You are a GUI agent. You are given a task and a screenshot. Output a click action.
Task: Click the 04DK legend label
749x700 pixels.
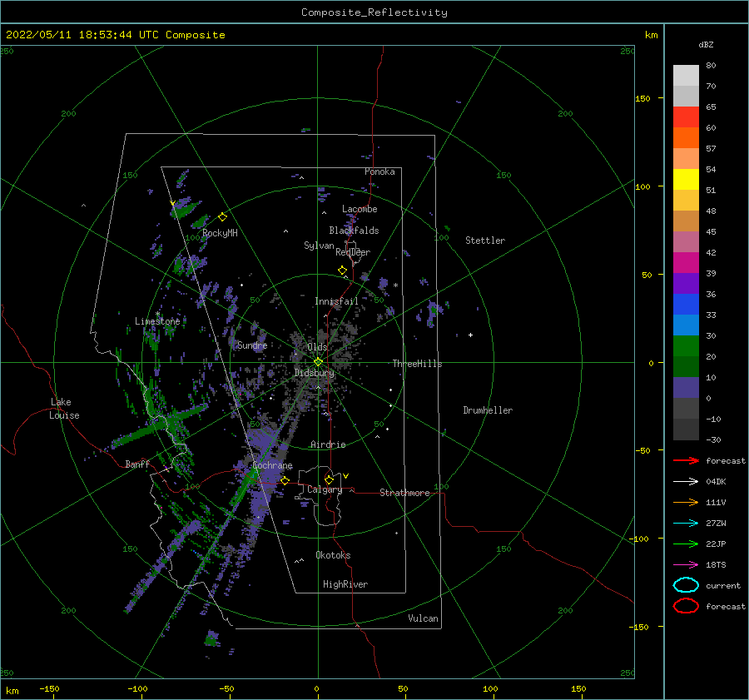tap(716, 482)
